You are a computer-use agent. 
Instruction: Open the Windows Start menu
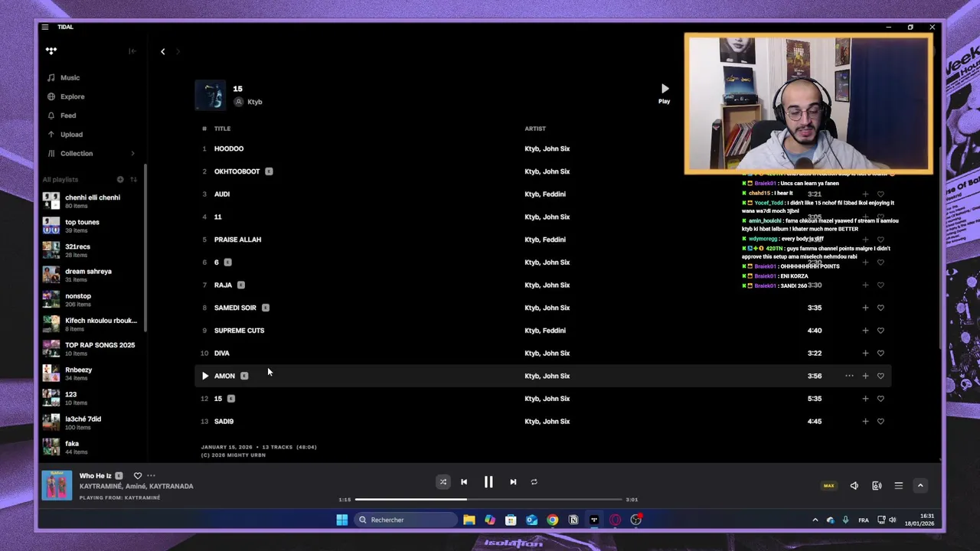tap(341, 520)
